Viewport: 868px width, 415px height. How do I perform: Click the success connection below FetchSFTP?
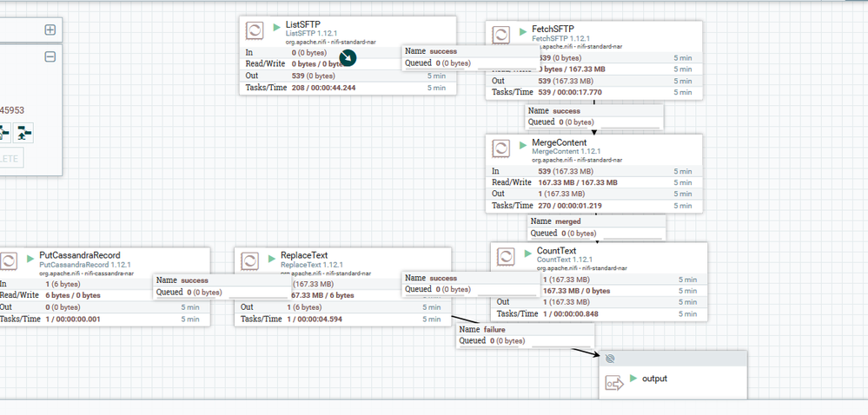(x=594, y=116)
